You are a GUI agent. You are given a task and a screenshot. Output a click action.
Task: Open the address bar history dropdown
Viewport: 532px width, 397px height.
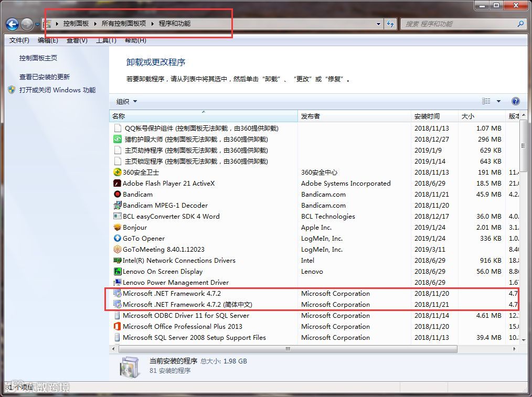(378, 24)
